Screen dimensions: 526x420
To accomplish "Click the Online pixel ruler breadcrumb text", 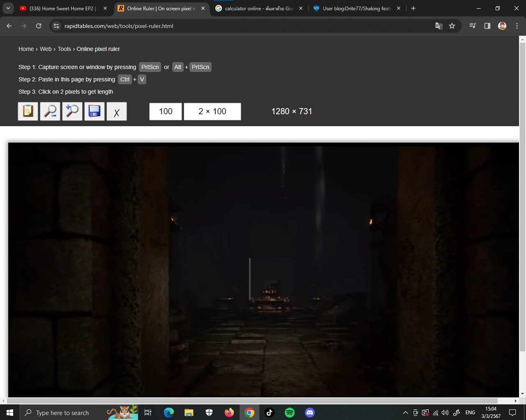I will [98, 49].
